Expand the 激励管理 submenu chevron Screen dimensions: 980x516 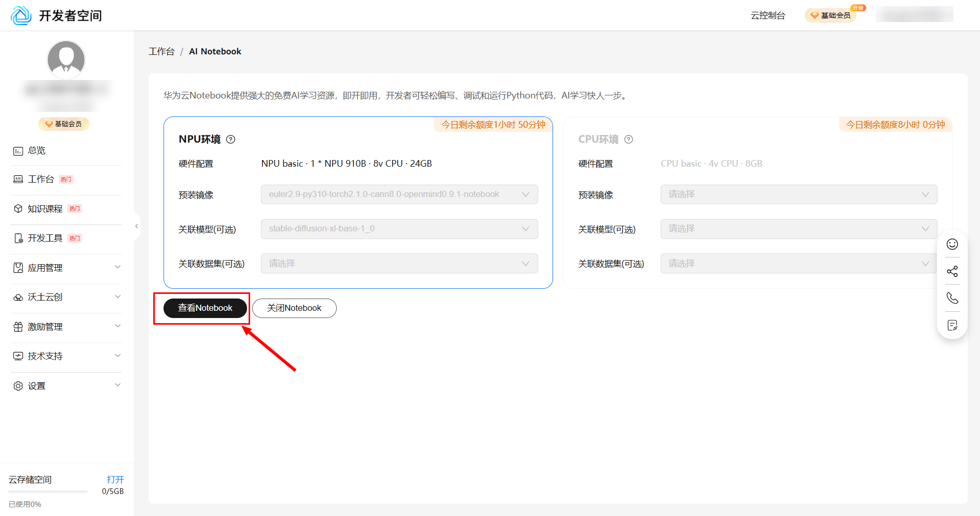pyautogui.click(x=118, y=326)
